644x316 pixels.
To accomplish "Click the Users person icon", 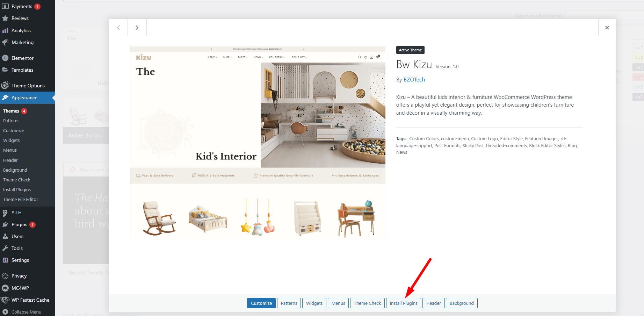I will pos(5,236).
